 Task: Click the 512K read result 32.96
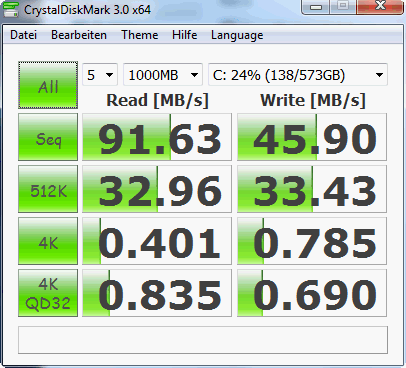(x=157, y=189)
